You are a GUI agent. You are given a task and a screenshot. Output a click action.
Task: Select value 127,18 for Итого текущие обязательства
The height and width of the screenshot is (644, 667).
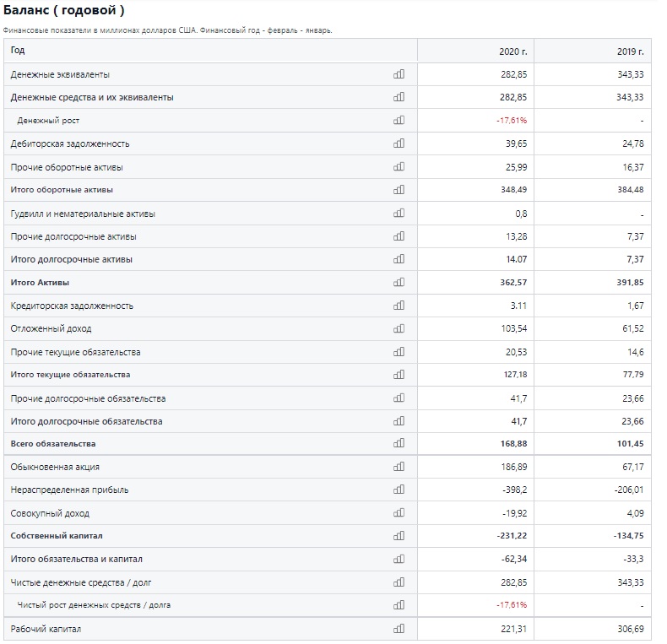(x=515, y=374)
